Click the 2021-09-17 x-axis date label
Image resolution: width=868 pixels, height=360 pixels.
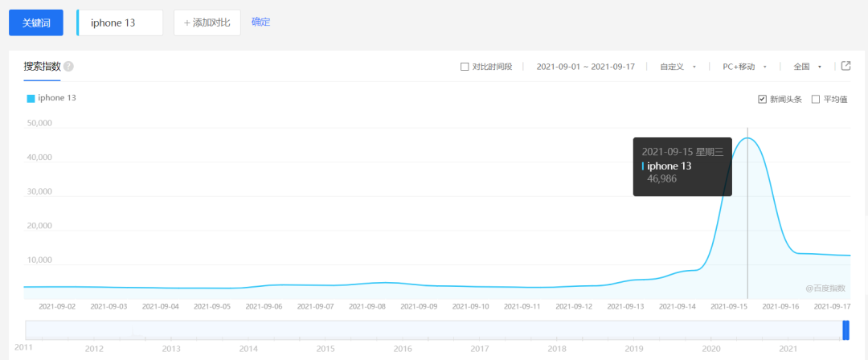[832, 305]
